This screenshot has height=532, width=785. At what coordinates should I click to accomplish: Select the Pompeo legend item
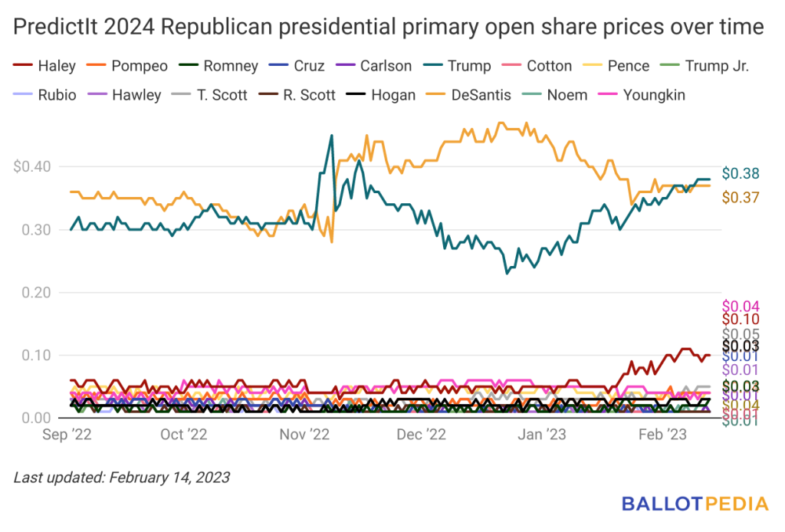[x=126, y=66]
